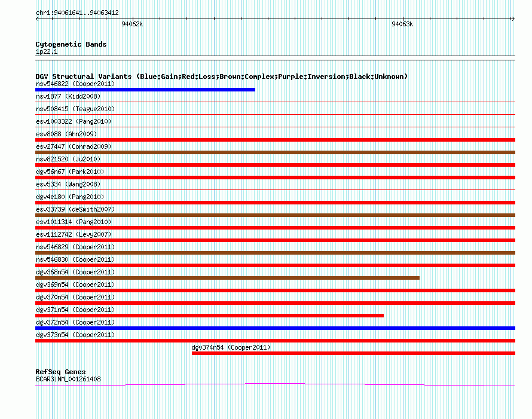532x419 pixels.
Task: Click the red nsv821520 loss bar
Action: [275, 165]
